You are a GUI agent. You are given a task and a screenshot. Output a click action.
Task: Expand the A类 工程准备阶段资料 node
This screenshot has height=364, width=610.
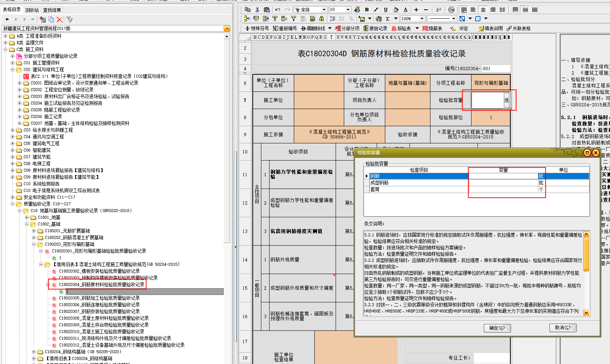click(5, 36)
